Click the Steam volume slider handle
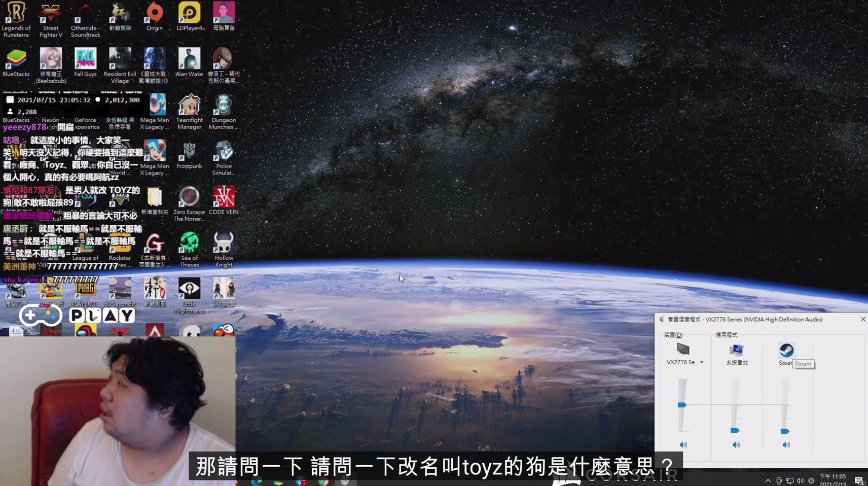 785,431
